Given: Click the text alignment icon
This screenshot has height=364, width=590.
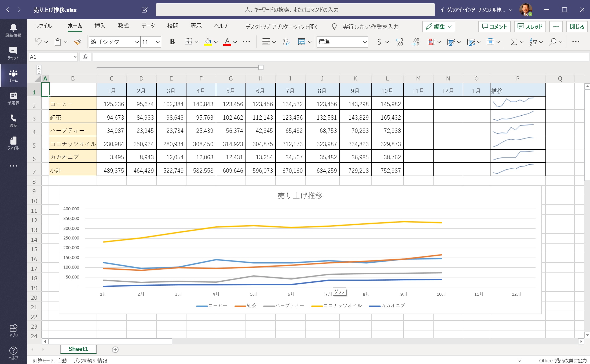Looking at the screenshot, I should (266, 42).
